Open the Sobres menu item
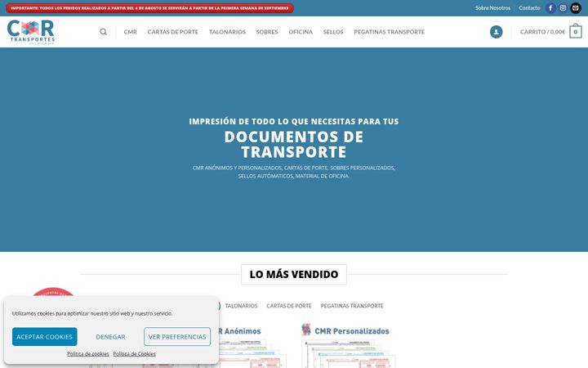 [267, 32]
